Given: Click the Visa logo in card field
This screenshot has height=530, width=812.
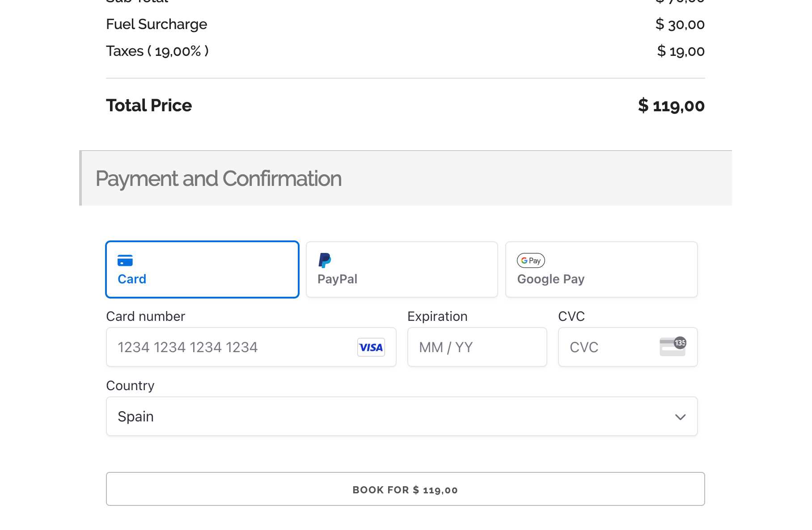Looking at the screenshot, I should [371, 347].
